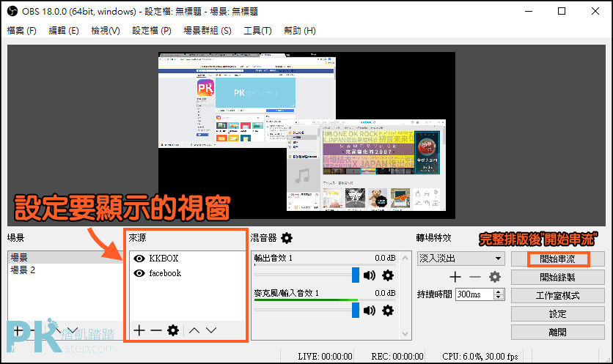Screen dimensions: 613x364
Task: Add a new source with the plus icon
Action: tap(139, 330)
